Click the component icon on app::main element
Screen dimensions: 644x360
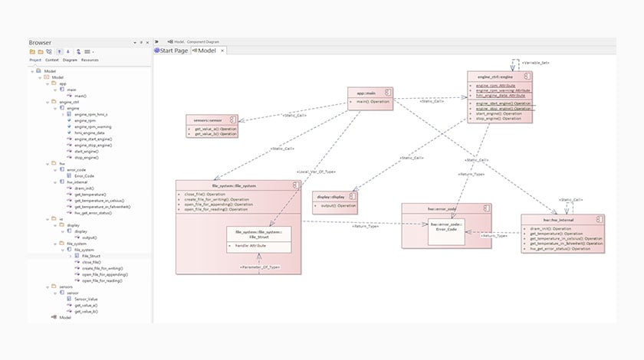[387, 93]
